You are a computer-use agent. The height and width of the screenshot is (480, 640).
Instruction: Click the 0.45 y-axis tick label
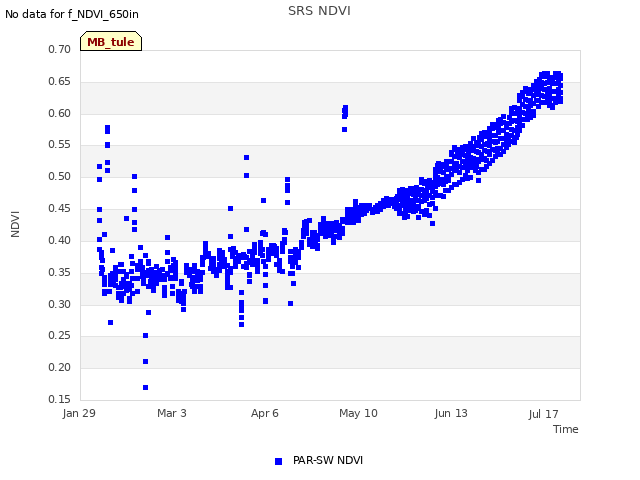60,209
